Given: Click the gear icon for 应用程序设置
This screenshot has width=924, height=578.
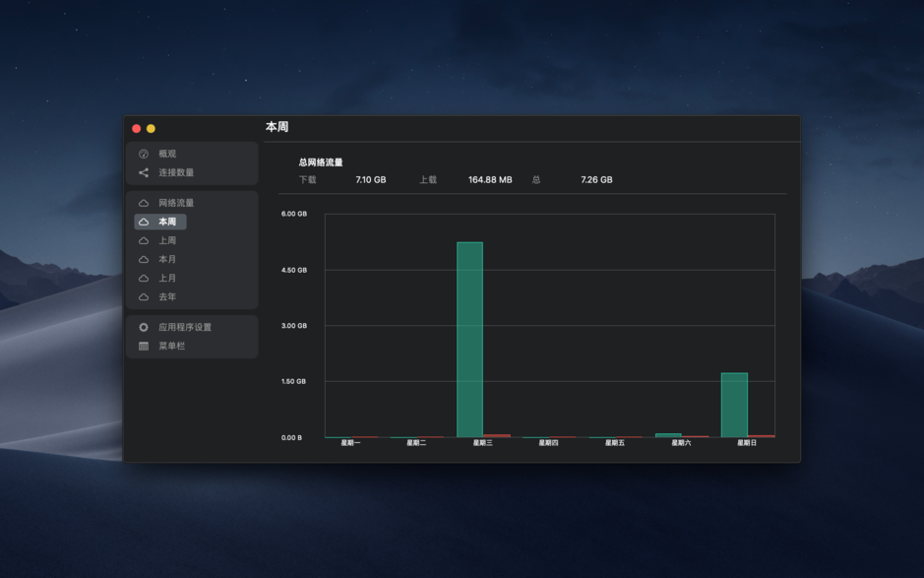Looking at the screenshot, I should click(x=142, y=327).
